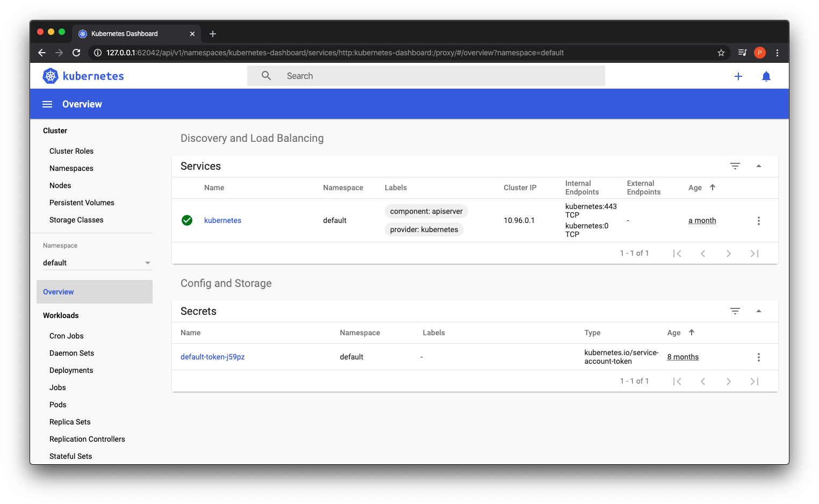Screen dimensions: 819x504
Task: Open actions menu for default-token-j59pz secret
Action: [x=759, y=357]
